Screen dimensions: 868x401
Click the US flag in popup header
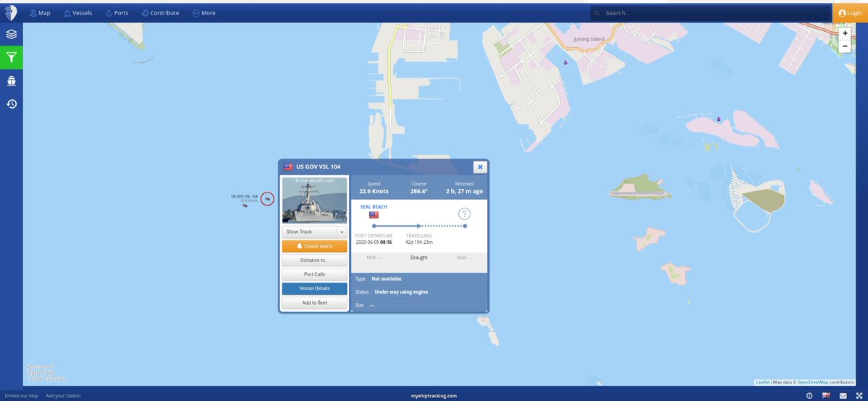pyautogui.click(x=288, y=166)
